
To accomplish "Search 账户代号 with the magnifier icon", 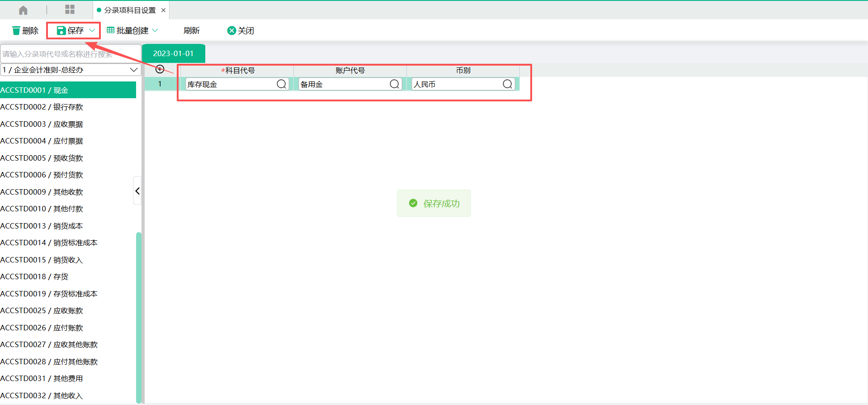I will click(x=394, y=84).
